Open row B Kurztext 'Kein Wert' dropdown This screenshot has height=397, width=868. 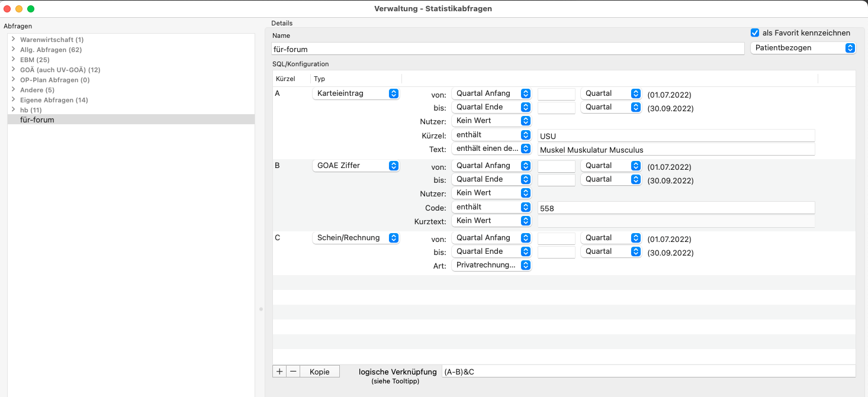pyautogui.click(x=491, y=221)
